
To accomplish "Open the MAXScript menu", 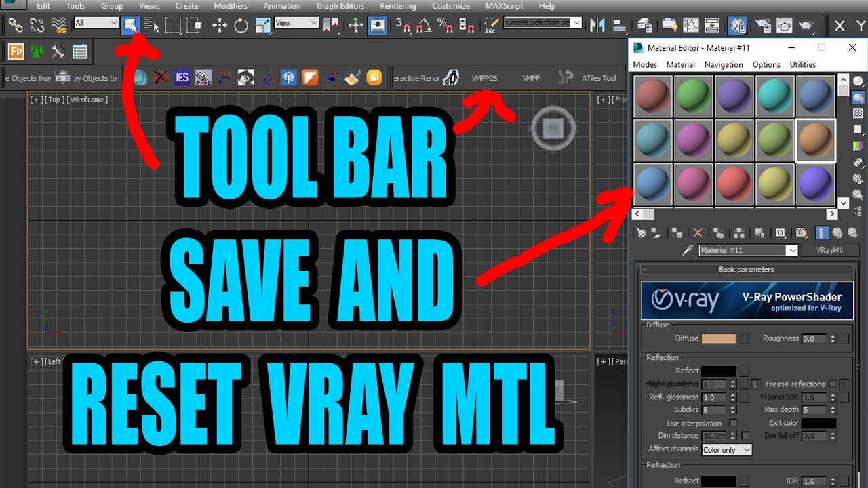I will click(505, 6).
